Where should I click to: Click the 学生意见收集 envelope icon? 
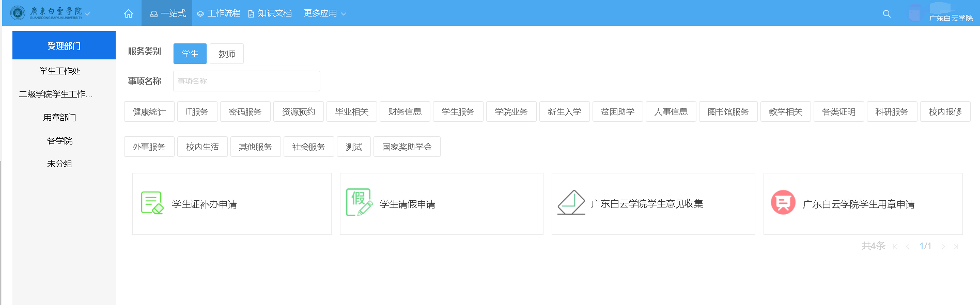tap(571, 203)
